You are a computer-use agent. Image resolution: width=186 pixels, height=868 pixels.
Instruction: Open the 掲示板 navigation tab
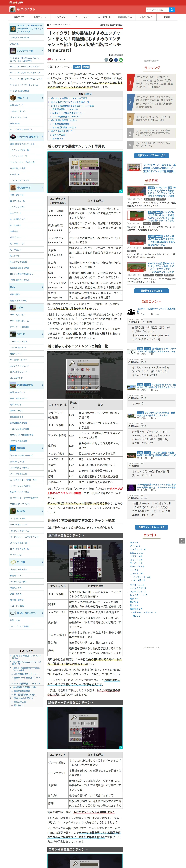pos(167,17)
